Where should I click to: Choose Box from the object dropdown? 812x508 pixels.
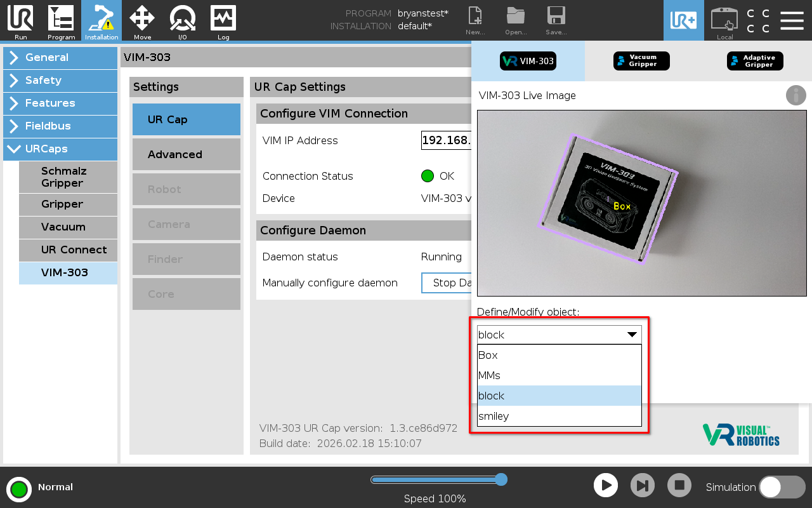click(560, 355)
